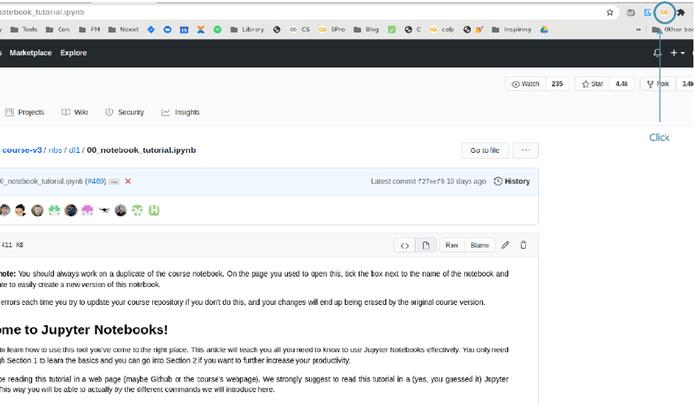Click the browser address bar URL
This screenshot has height=406, width=695.
42,12
